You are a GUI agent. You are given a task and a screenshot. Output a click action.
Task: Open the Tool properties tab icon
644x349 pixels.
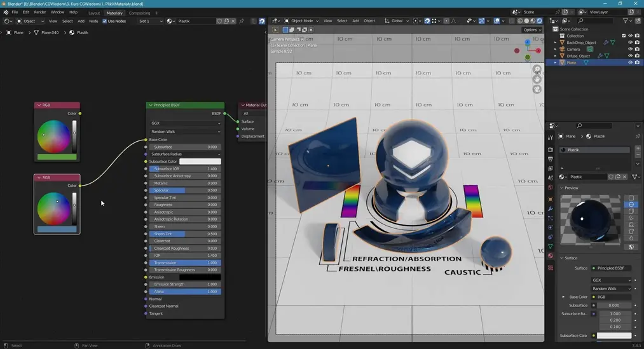click(x=551, y=138)
